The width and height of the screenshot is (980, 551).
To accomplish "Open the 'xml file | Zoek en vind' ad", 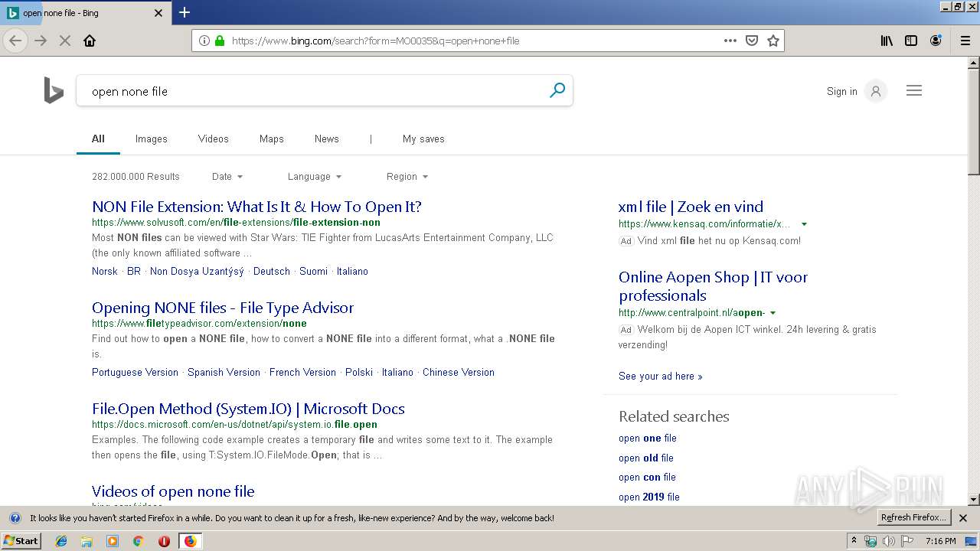I will (691, 207).
